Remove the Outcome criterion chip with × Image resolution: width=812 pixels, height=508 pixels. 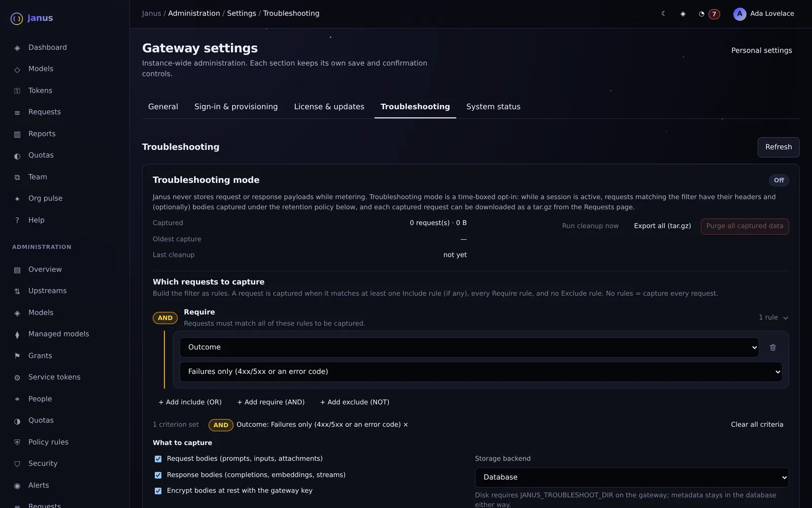[405, 425]
